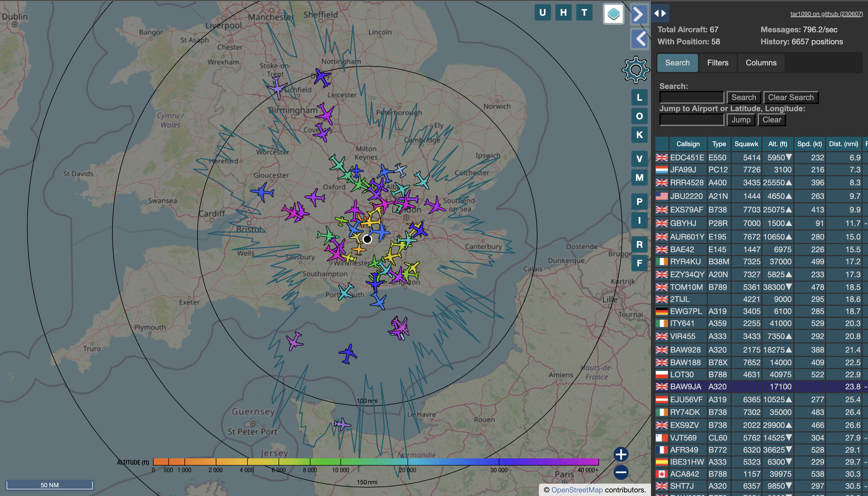Screen dimensions: 868x496
Task: Click the Search button
Action: tap(744, 97)
